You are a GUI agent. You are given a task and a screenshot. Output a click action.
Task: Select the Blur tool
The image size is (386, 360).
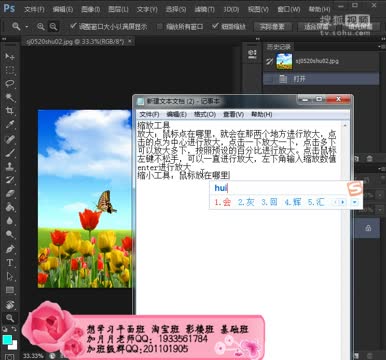point(10,221)
